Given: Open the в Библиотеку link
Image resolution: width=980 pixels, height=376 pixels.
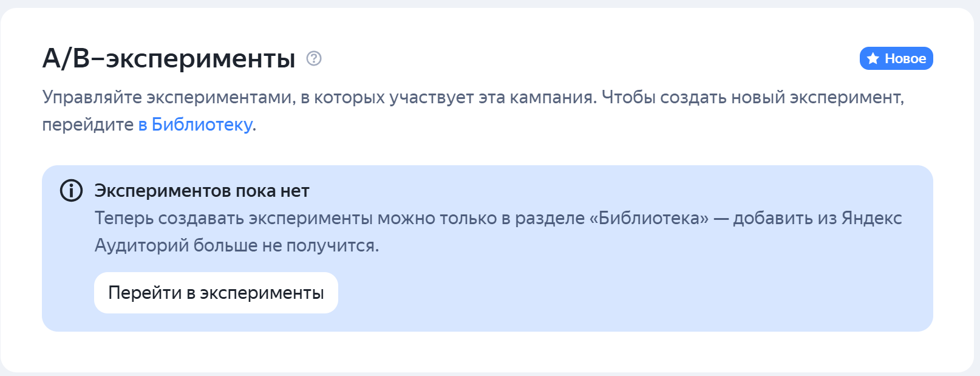Looking at the screenshot, I should [x=196, y=125].
